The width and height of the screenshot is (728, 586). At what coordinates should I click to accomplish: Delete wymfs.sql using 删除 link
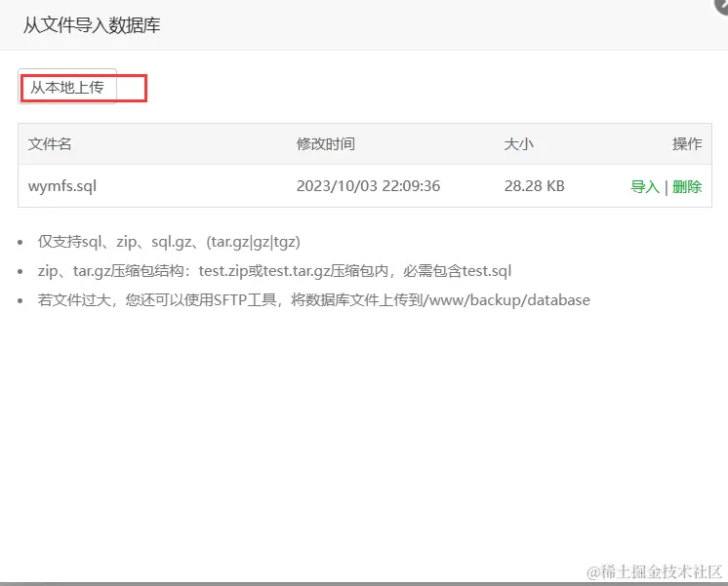687,187
